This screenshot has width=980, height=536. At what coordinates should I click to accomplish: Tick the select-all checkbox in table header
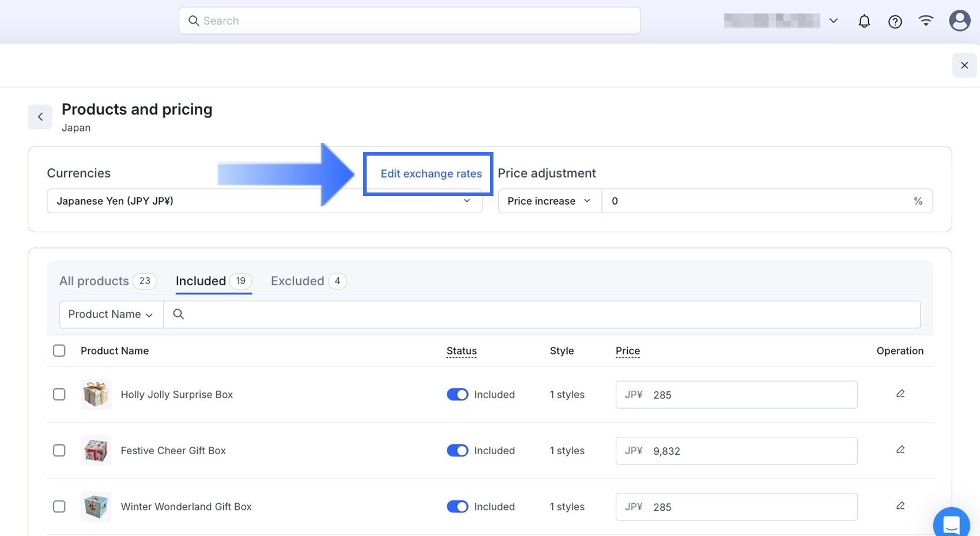(x=59, y=351)
